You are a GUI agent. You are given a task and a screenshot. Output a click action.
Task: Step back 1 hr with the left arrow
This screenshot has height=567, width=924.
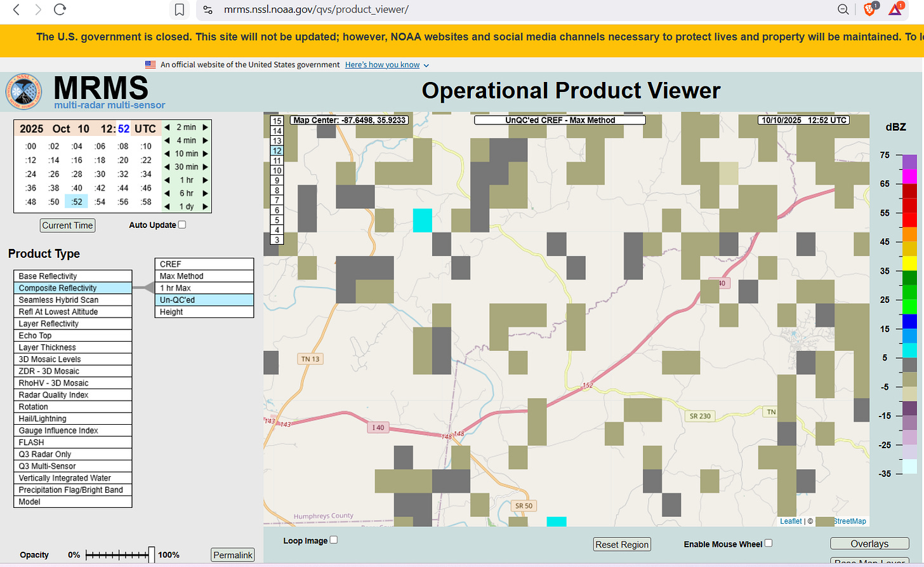click(167, 180)
